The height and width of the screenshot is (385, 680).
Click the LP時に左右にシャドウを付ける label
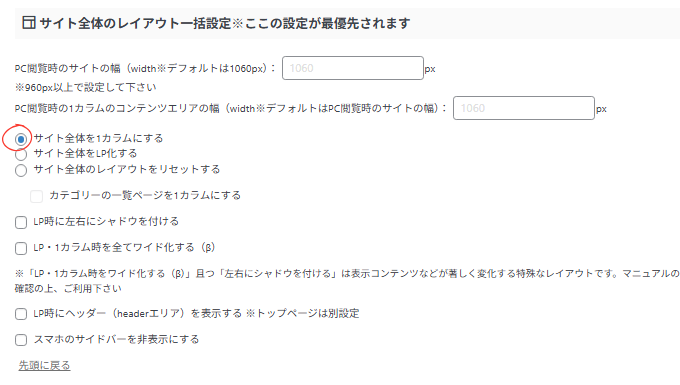[106, 222]
